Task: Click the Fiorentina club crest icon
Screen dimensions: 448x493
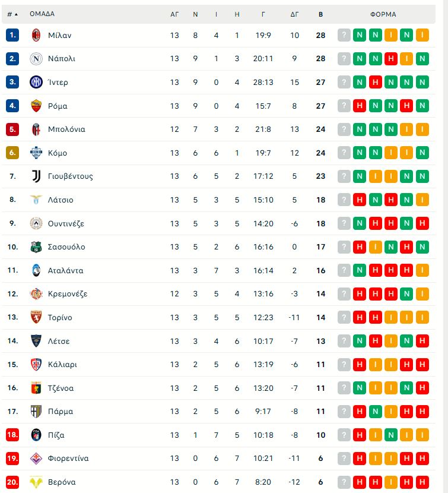Action: 36,458
